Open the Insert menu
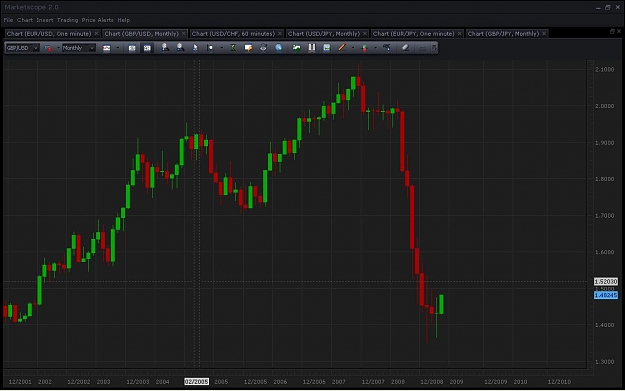 [x=45, y=20]
